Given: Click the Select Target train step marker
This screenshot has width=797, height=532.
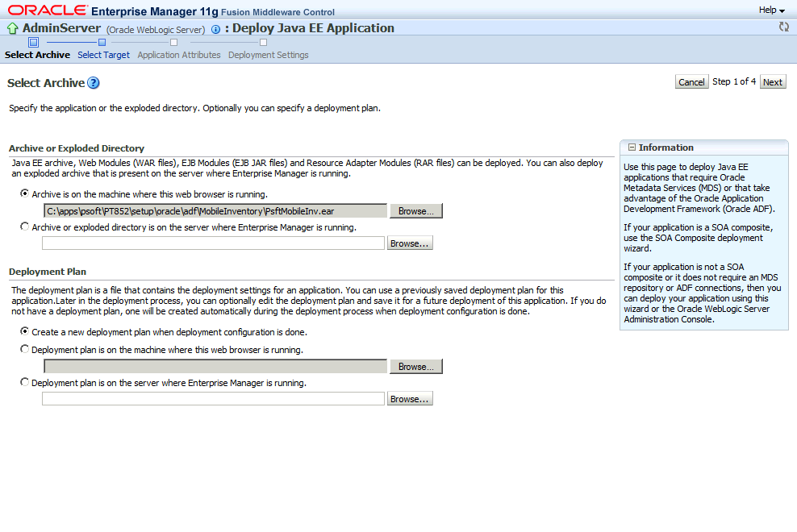Looking at the screenshot, I should click(102, 42).
